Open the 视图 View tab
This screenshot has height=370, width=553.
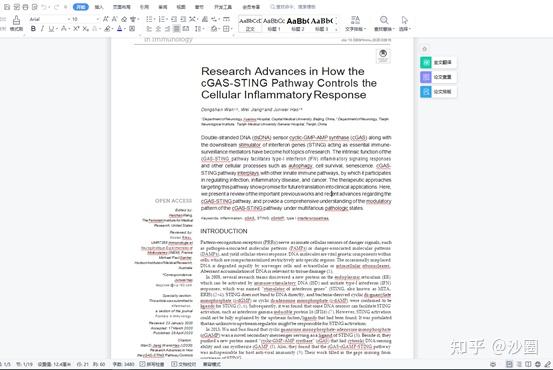pyautogui.click(x=181, y=7)
